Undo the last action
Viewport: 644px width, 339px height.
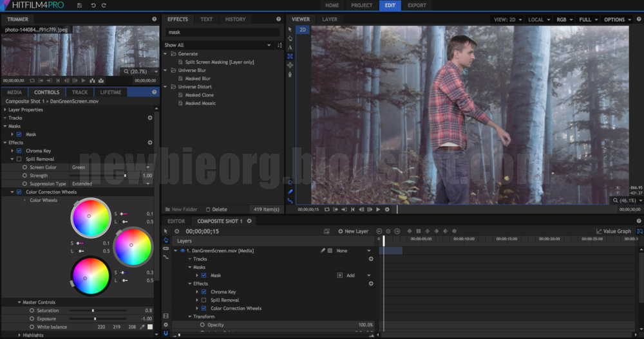coord(93,5)
